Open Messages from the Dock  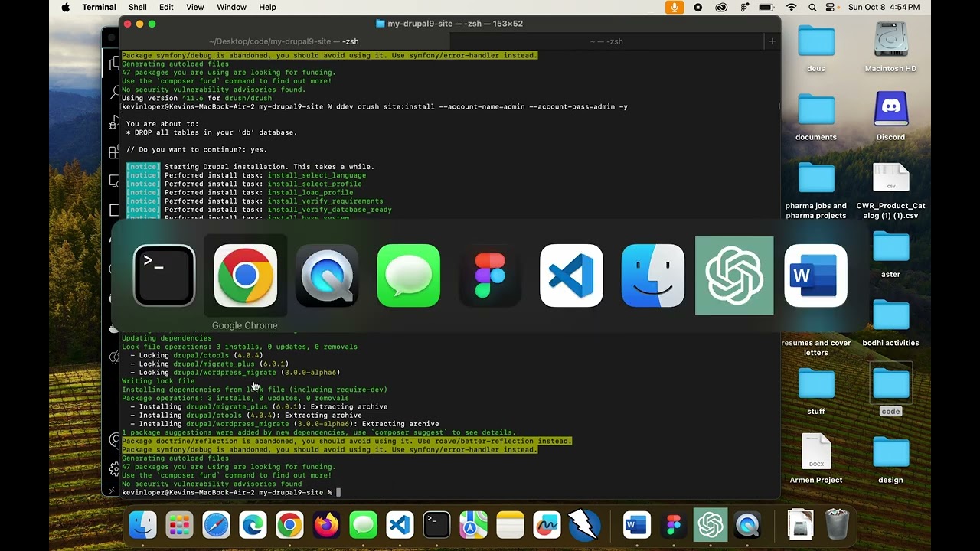coord(363,525)
